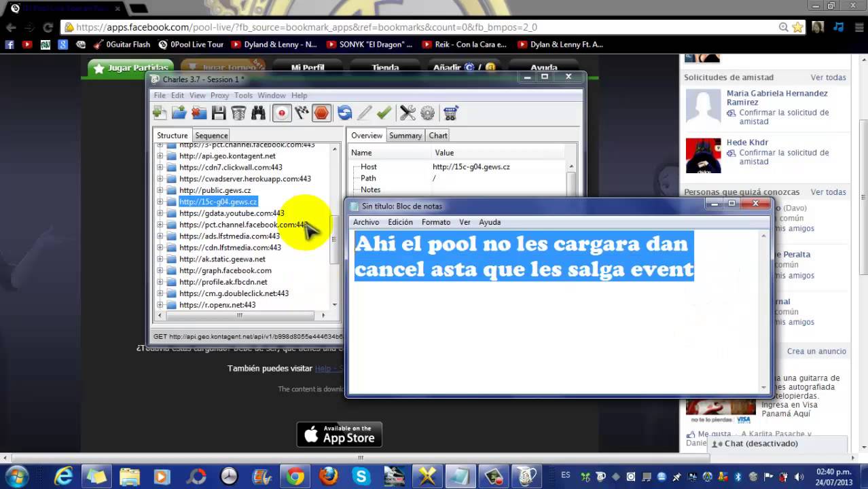Screen dimensions: 868x489
Task: Expand the http://15c-g04.gews.cz node
Action: tap(160, 202)
